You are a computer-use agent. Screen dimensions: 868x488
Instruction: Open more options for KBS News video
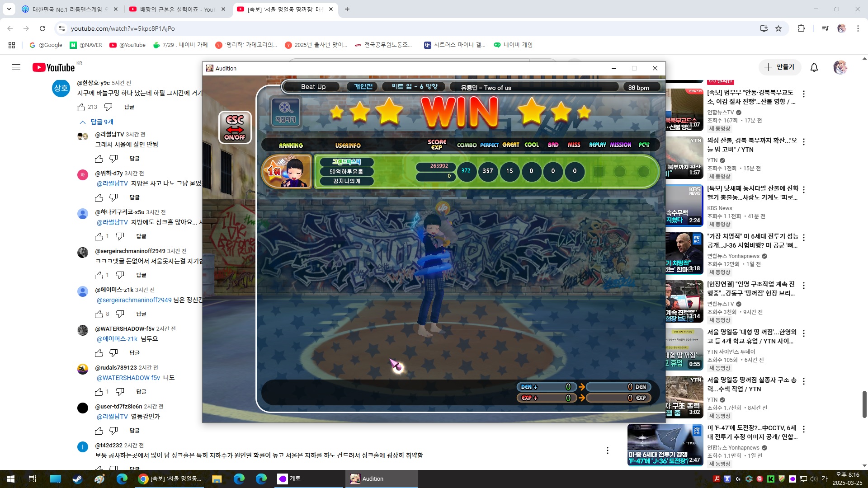(803, 190)
